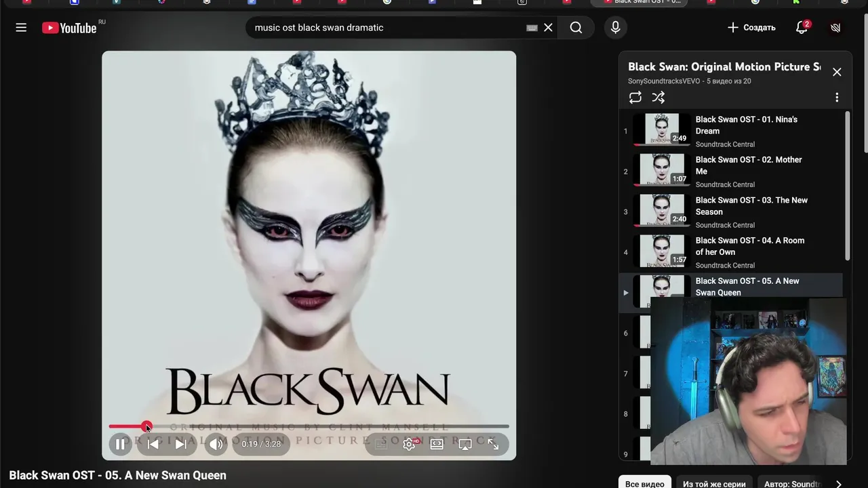Click the playlist scrollbar
Viewport: 868px width, 488px height.
pos(847,186)
